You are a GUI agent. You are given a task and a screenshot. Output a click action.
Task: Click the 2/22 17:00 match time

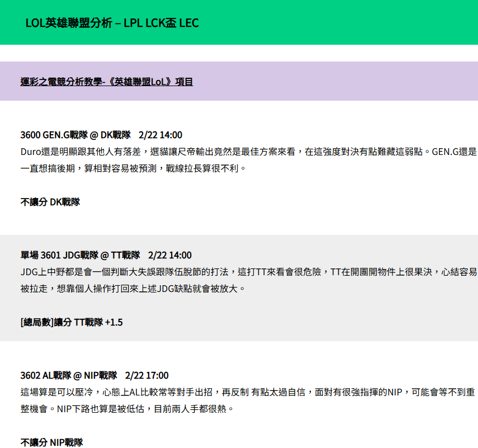(x=147, y=375)
